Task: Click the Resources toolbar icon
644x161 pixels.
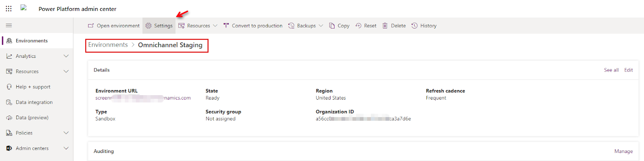Action: [x=182, y=26]
